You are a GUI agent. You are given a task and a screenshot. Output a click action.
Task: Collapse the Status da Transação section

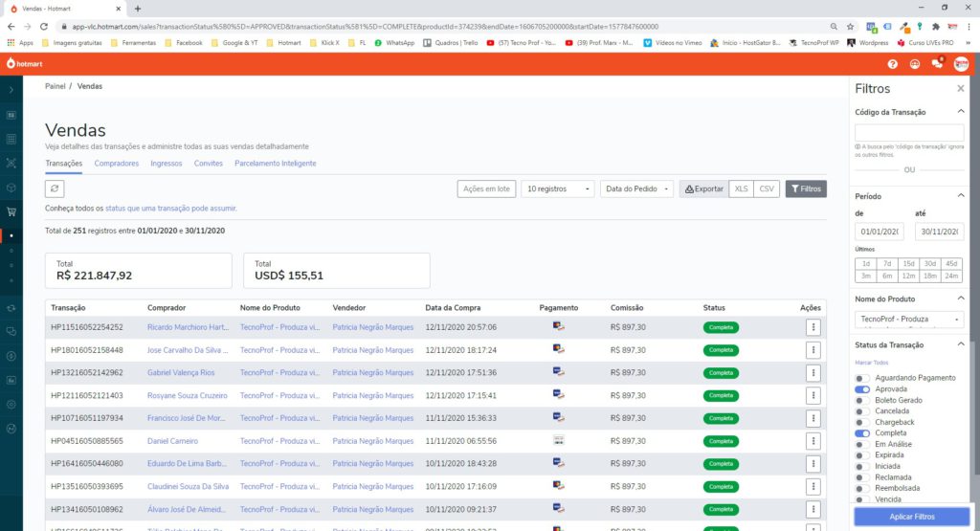coord(961,344)
